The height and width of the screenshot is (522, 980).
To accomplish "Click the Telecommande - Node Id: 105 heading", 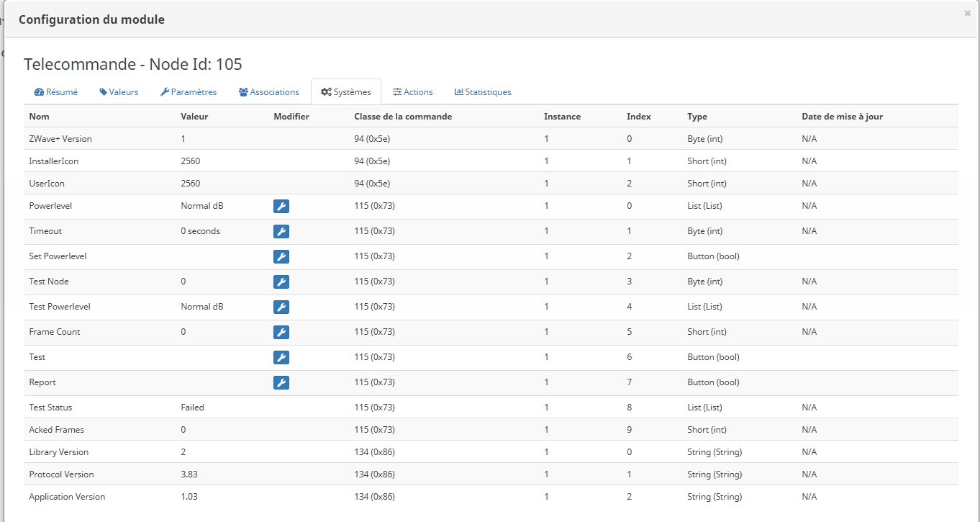I will [x=133, y=64].
